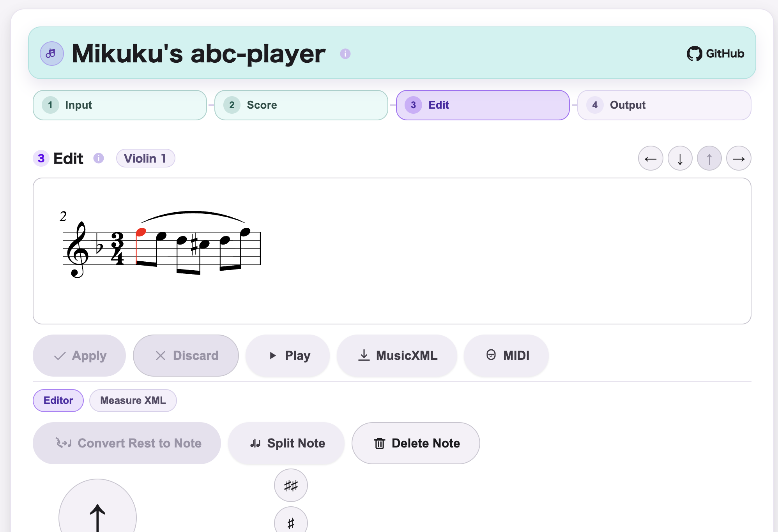
Task: Toggle the double sharp accidental
Action: (290, 485)
